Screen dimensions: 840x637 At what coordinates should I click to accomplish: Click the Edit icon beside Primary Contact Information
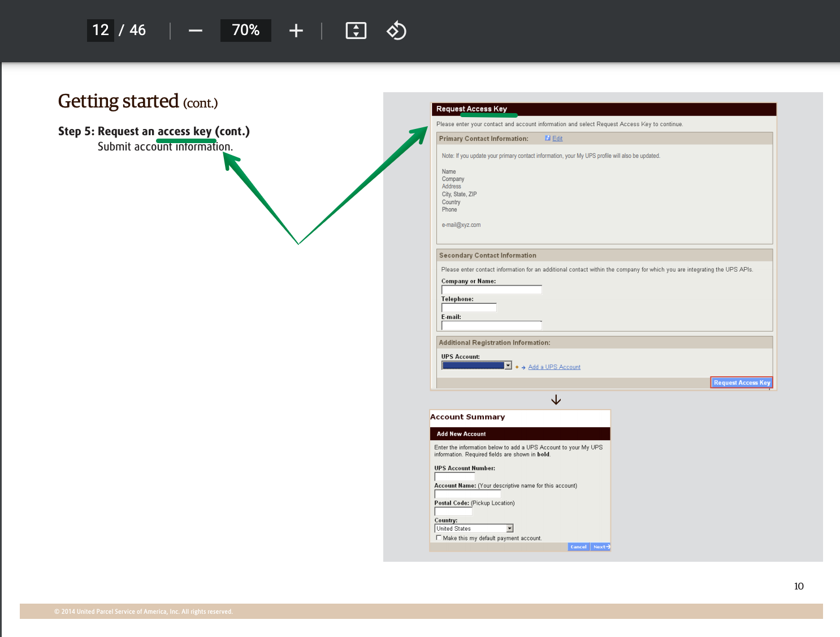(x=547, y=137)
